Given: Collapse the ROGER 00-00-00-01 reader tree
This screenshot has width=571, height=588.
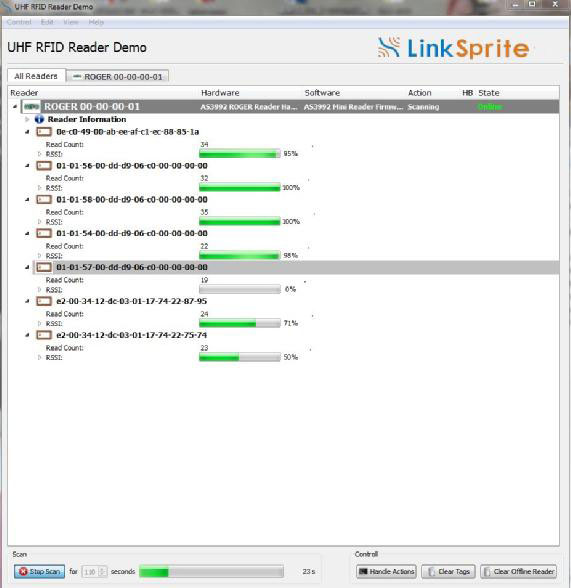Looking at the screenshot, I should [15, 107].
